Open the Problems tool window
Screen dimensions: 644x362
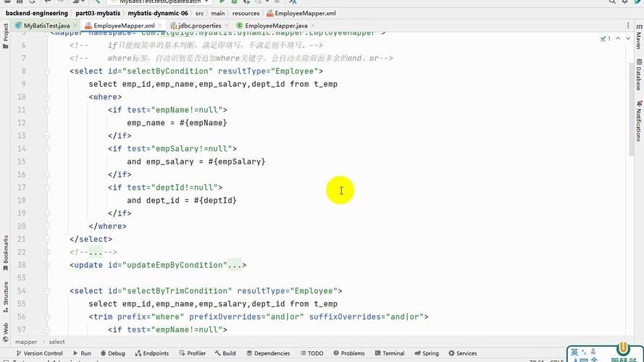[x=349, y=353]
